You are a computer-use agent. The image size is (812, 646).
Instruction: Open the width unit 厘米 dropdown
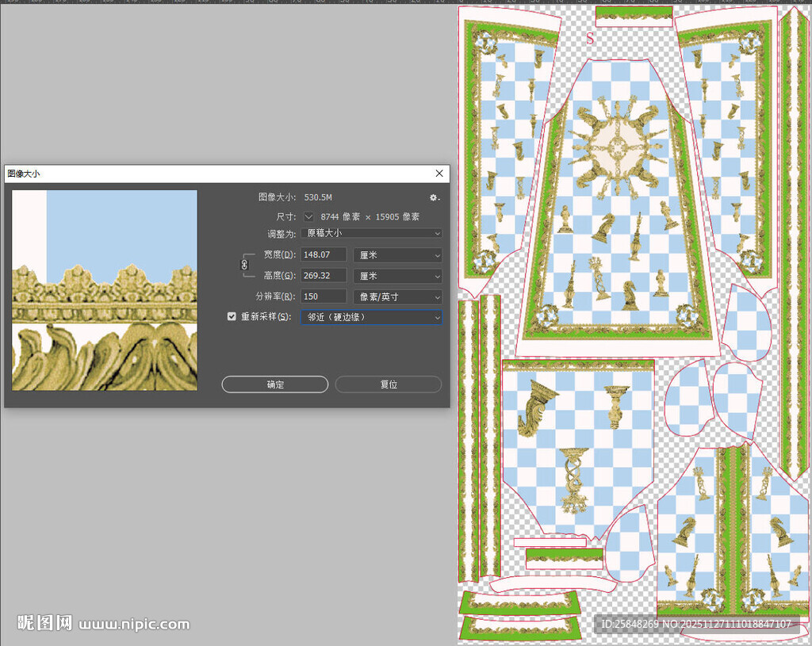point(396,255)
